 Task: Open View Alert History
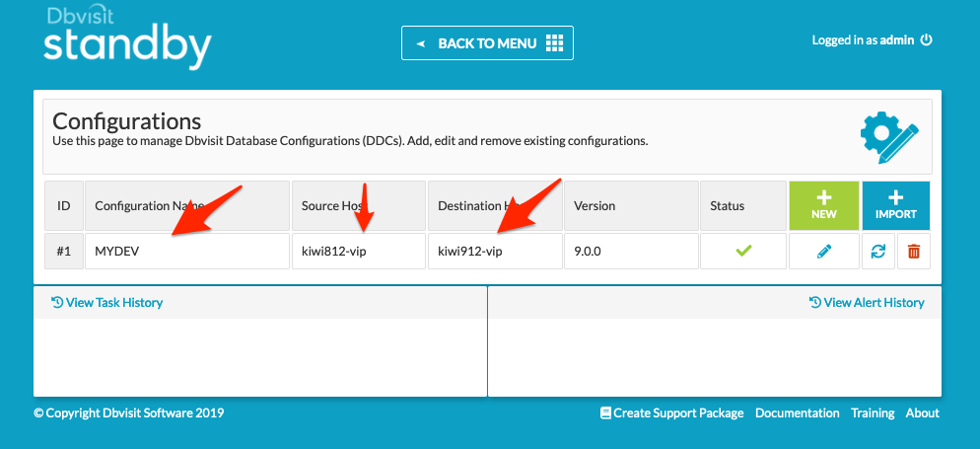point(867,303)
